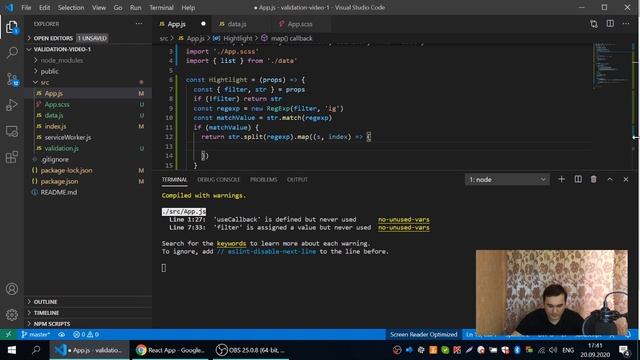Open Explorer views and more actions ellipsis
This screenshot has height=360, width=640.
[x=139, y=24]
